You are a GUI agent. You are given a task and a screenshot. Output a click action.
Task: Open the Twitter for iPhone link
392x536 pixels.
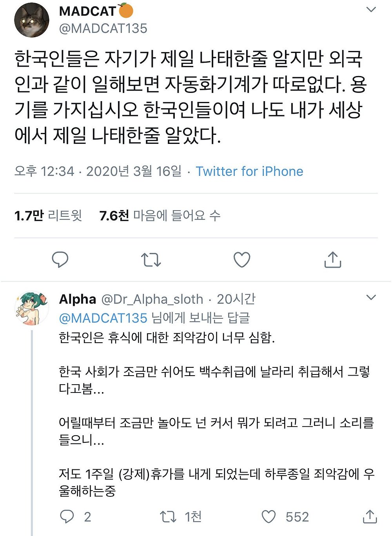click(249, 171)
